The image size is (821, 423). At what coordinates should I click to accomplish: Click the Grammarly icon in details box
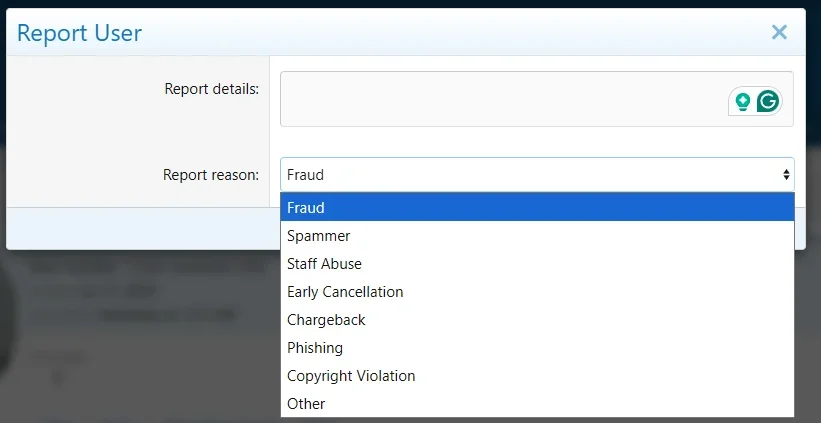coord(768,101)
